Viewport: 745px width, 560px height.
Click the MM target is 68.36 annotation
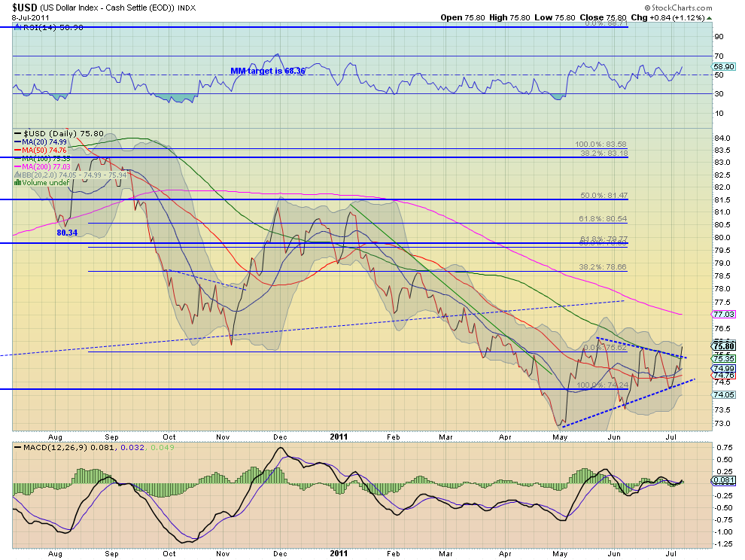click(x=267, y=71)
